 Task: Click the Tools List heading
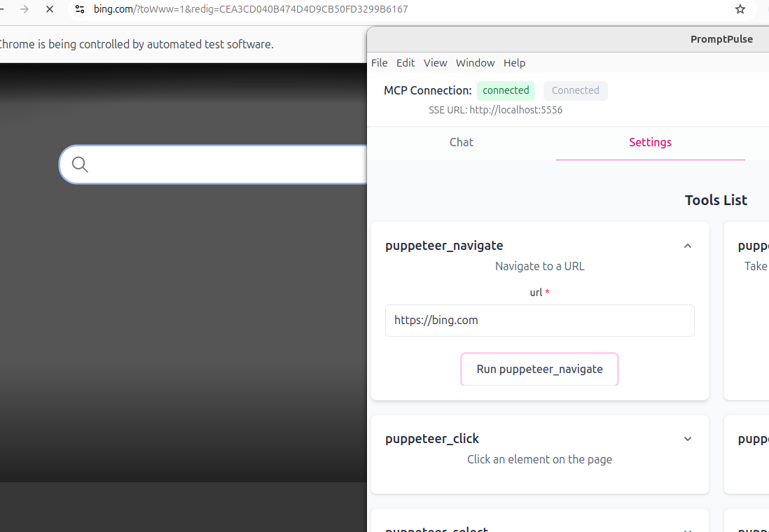point(716,200)
